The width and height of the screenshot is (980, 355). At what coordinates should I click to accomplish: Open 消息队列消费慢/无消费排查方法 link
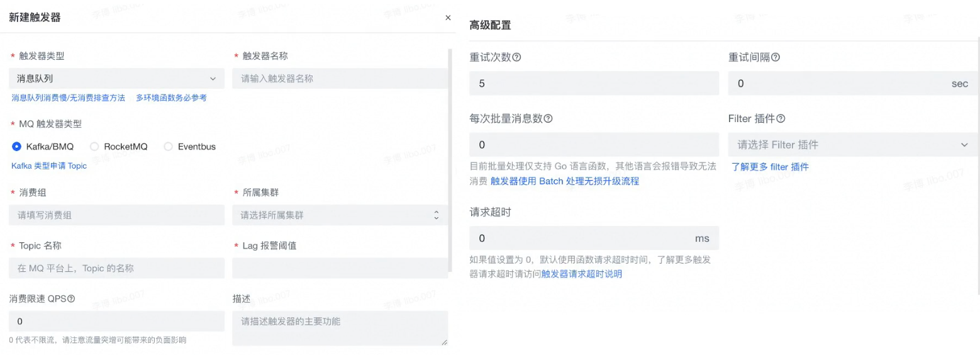69,98
